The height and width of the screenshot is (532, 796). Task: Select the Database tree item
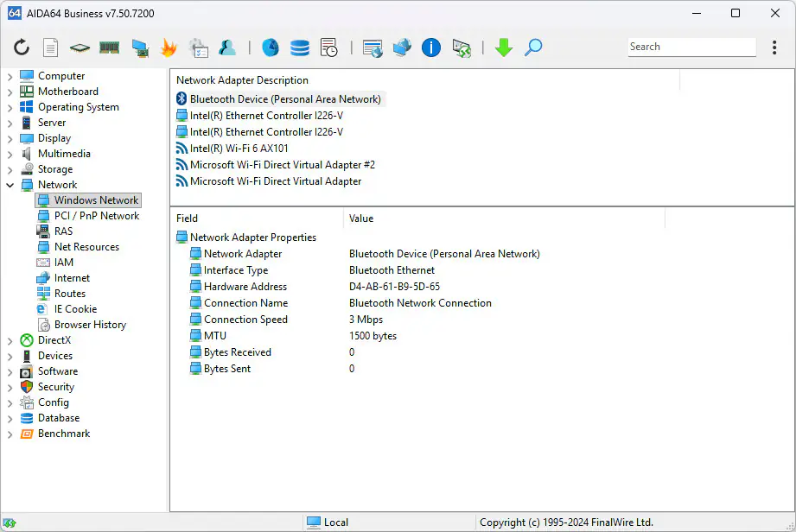coord(50,418)
